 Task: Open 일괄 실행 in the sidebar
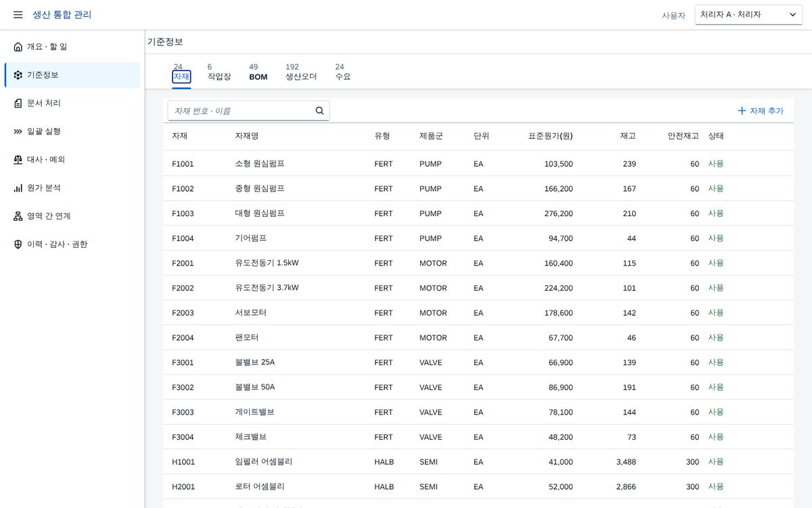(72, 131)
